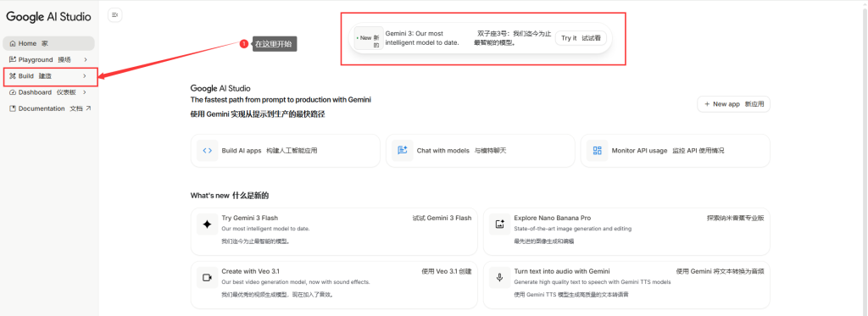Open Turn text into audio with Gemini card
The width and height of the screenshot is (868, 316).
626,285
